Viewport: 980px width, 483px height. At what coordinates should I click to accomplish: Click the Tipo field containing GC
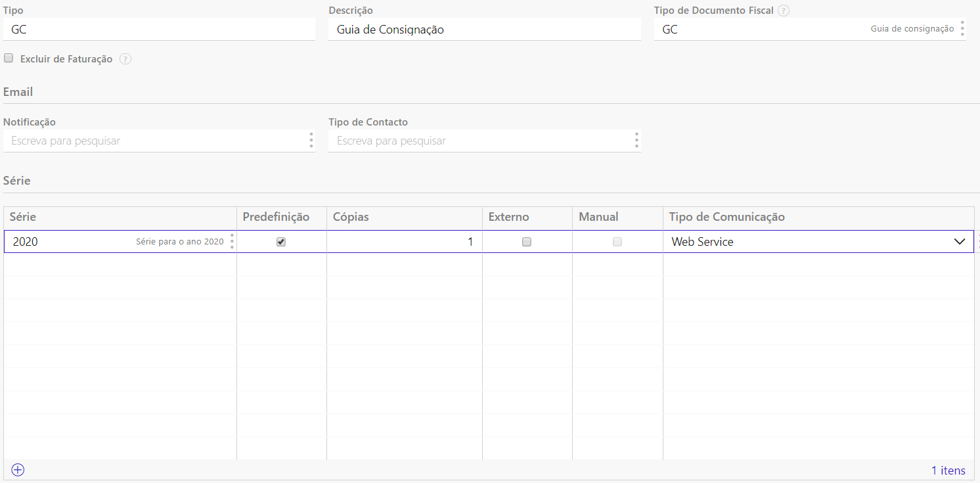coord(158,30)
